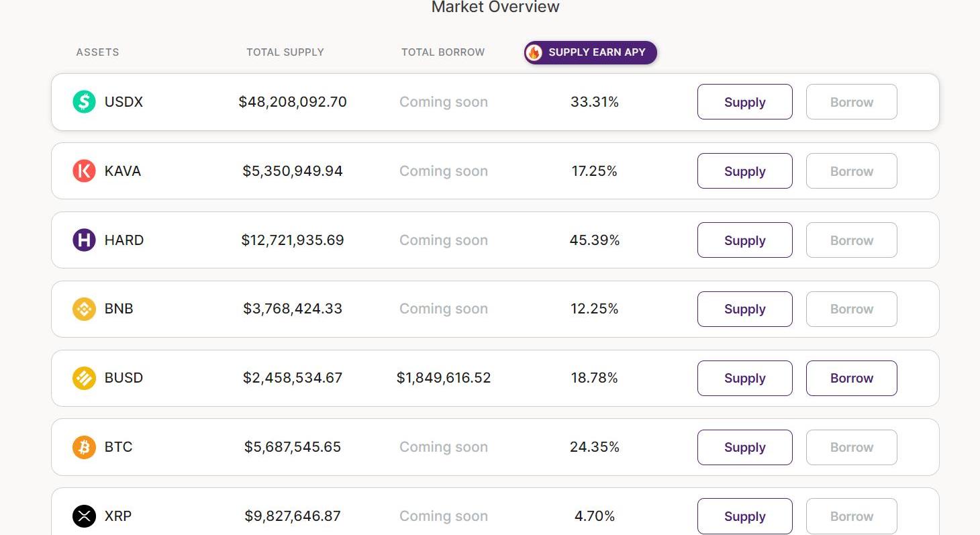
Task: Select the Assets column header
Action: point(97,52)
